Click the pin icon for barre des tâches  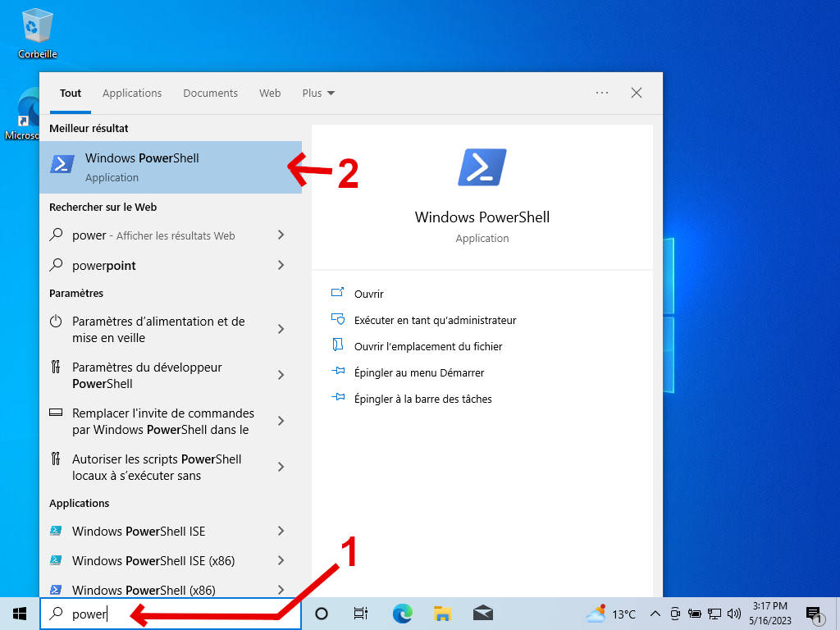point(337,398)
